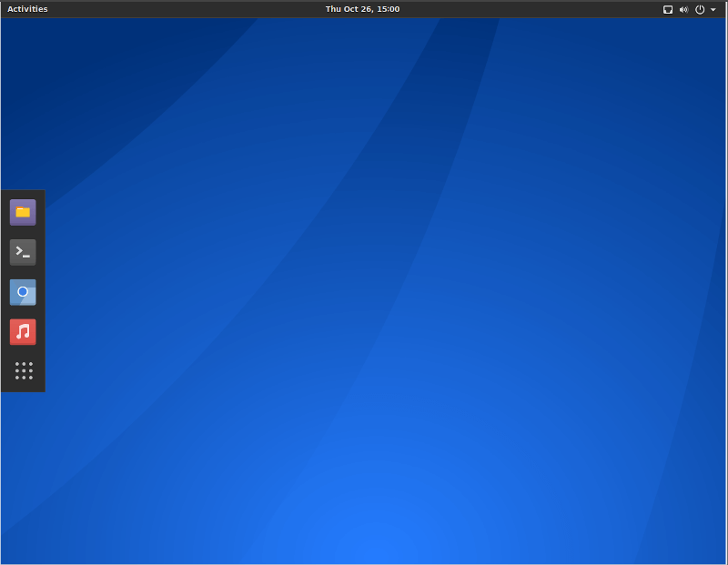728x565 pixels.
Task: Open the Files file manager
Action: pos(22,212)
